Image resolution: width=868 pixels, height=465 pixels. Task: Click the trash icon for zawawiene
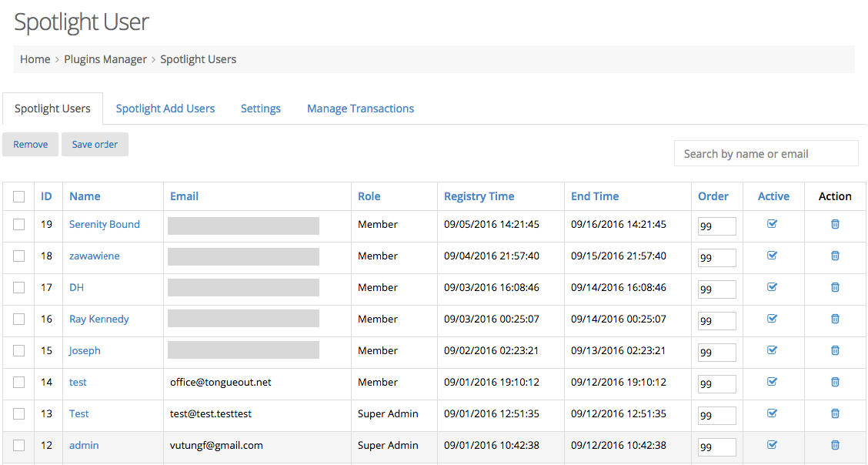(x=836, y=256)
